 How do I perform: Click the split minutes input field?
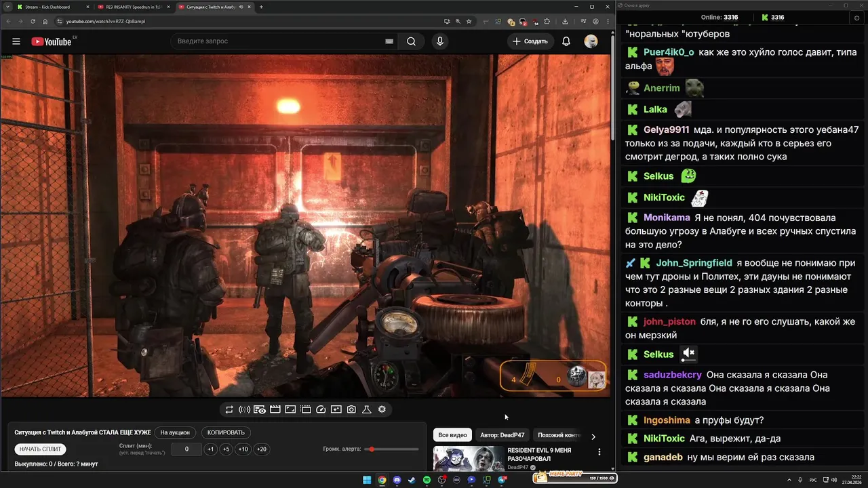[x=186, y=449]
